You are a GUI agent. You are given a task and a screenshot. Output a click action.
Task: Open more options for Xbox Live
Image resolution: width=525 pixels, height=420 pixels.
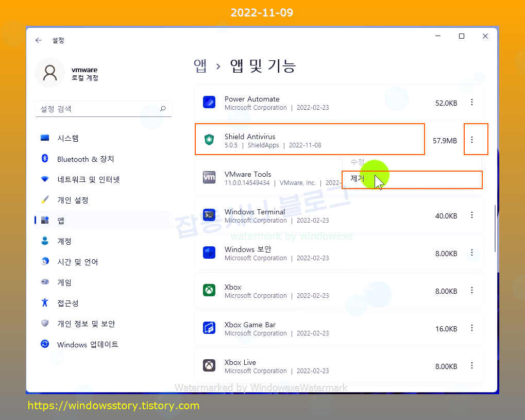(x=472, y=365)
